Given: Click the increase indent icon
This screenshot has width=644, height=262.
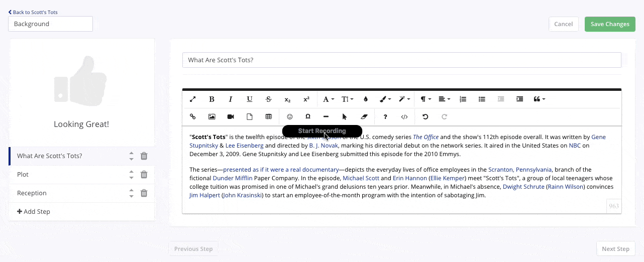Looking at the screenshot, I should pyautogui.click(x=520, y=99).
